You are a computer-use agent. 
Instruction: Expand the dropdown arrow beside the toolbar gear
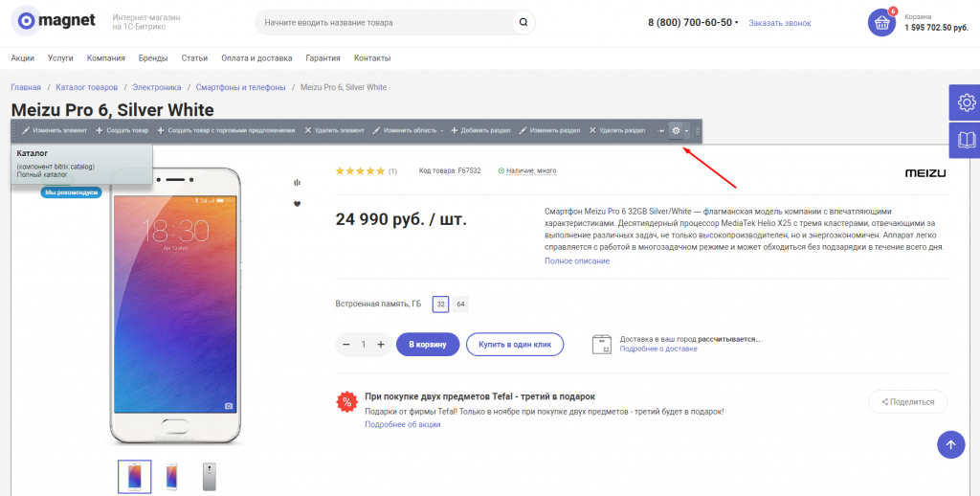pyautogui.click(x=687, y=131)
